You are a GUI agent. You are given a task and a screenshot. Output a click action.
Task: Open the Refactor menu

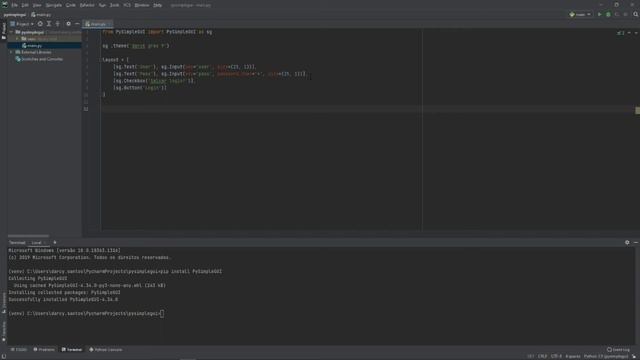click(87, 5)
